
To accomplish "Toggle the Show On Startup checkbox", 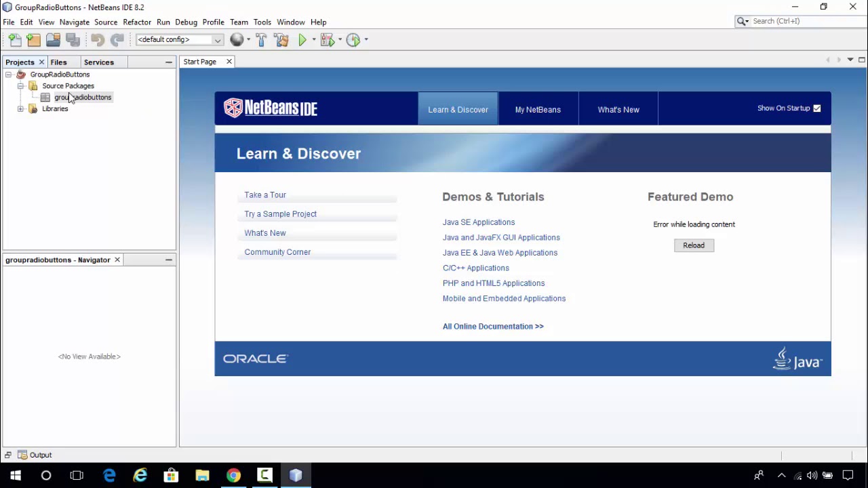I will point(816,108).
